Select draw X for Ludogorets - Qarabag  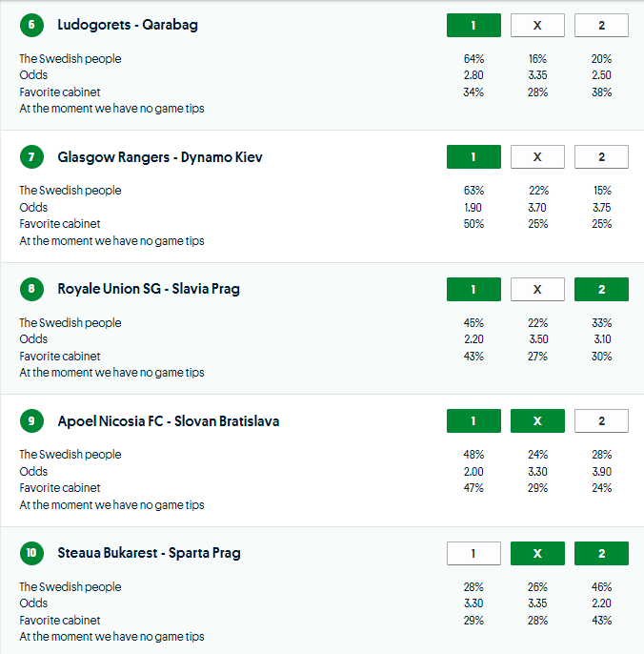click(537, 26)
